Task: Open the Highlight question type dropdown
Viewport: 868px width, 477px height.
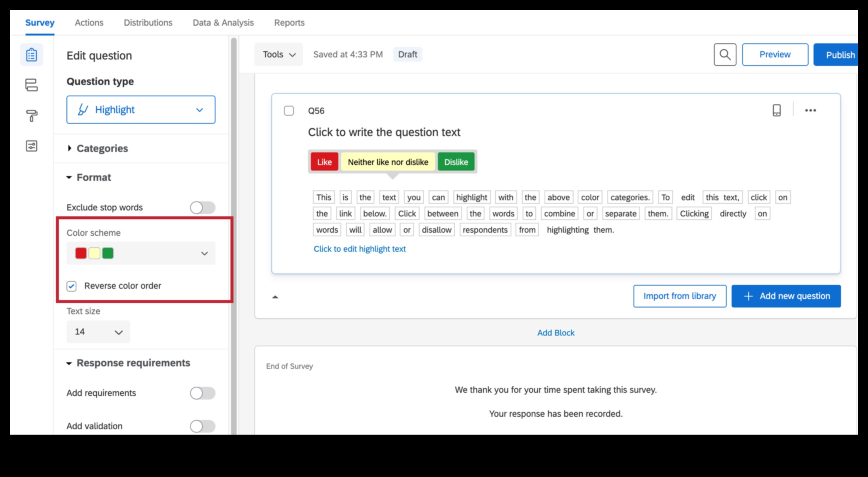Action: 141,110
